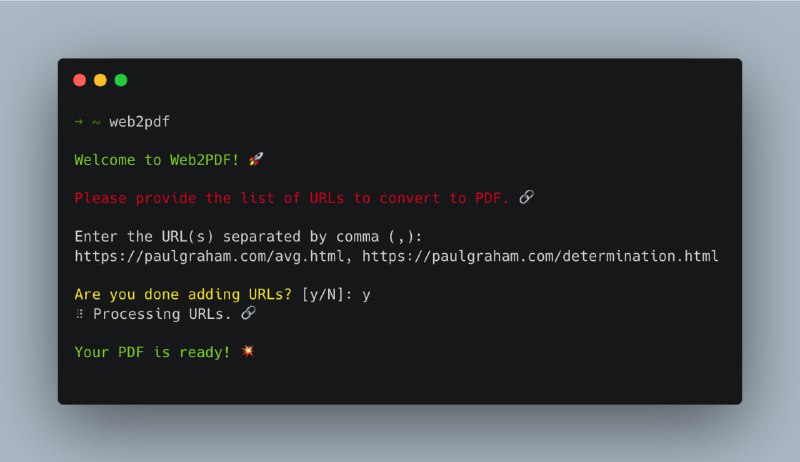Click the green arrow prompt symbol
This screenshot has height=462, width=800.
pyautogui.click(x=79, y=122)
